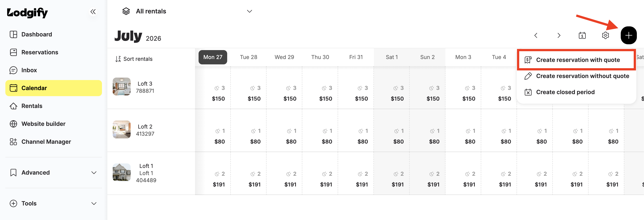Open calendar settings gear icon
The width and height of the screenshot is (644, 220).
coord(605,36)
